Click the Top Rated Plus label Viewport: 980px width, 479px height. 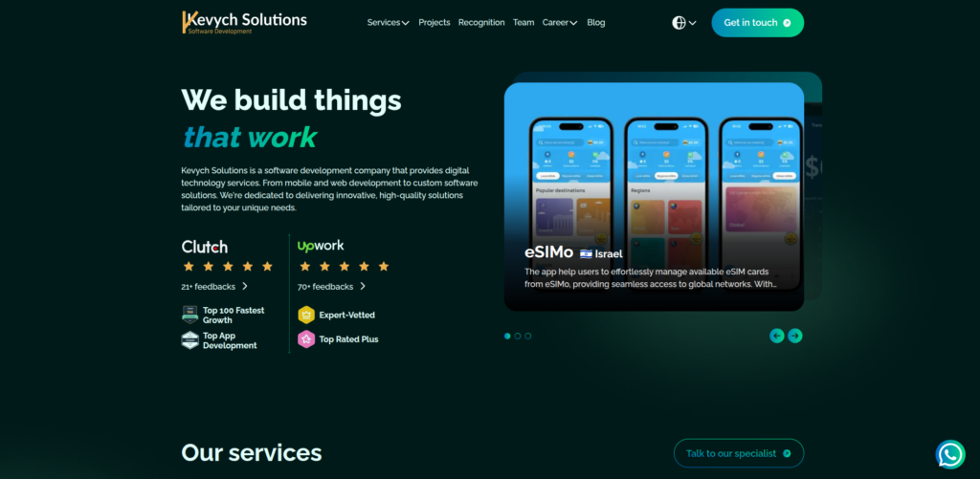click(348, 339)
